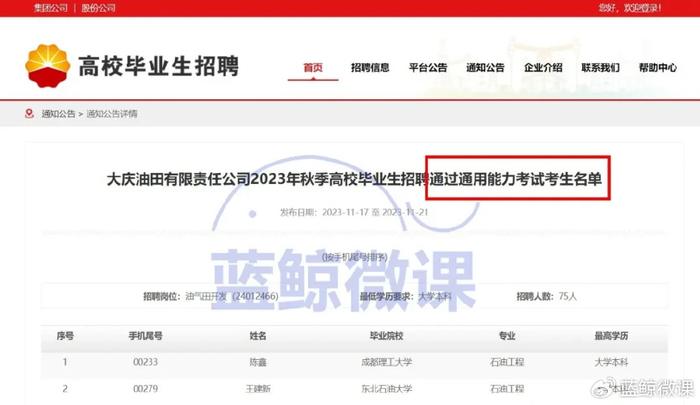This screenshot has width=700, height=405.
Task: Click 大学本科 in the 陈鑫 row
Action: click(611, 362)
